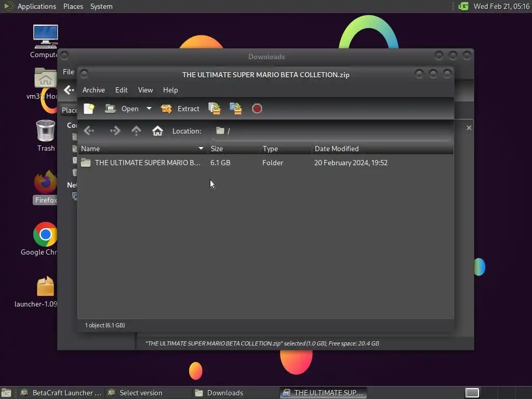Open the File menu in Downloads window
This screenshot has height=399, width=532.
(68, 72)
